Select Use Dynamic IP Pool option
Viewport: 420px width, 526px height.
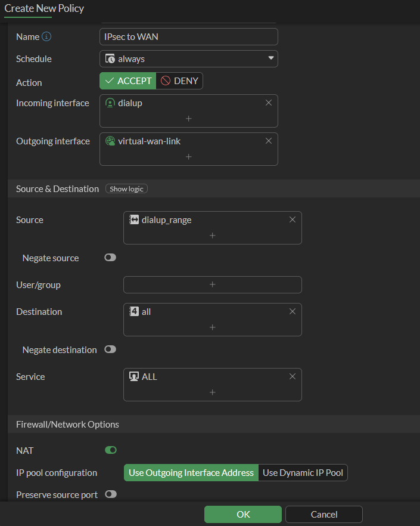click(x=303, y=473)
